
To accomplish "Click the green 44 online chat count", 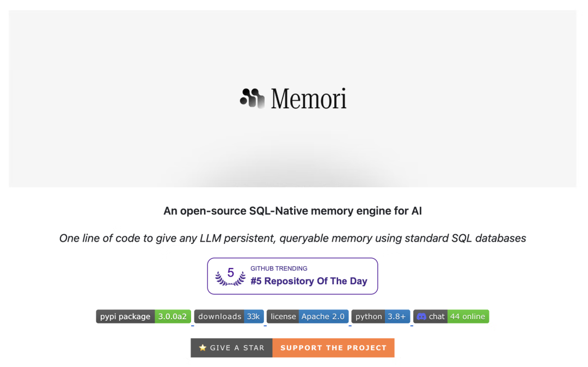I will tap(468, 316).
